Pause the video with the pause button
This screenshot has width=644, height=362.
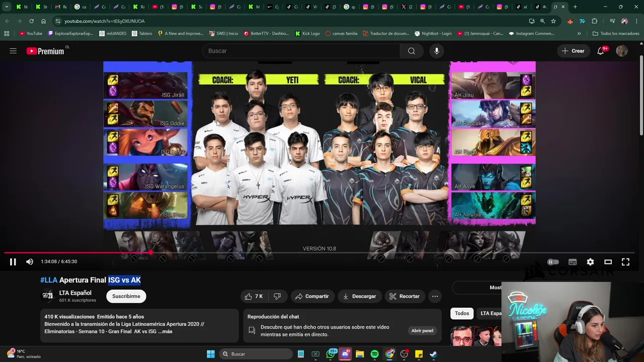13,262
